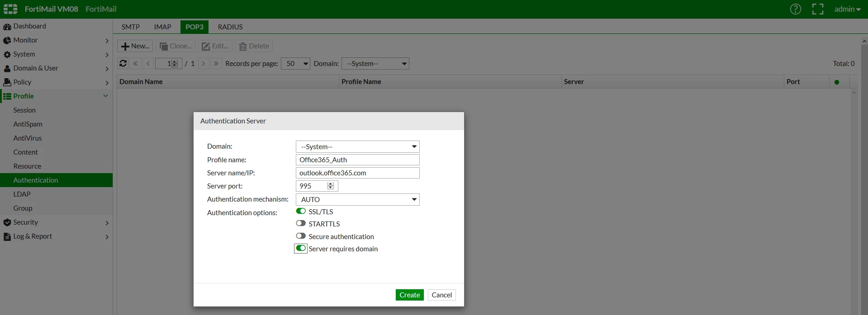Sort by Profile Name column header
The width and height of the screenshot is (868, 315).
(450, 82)
